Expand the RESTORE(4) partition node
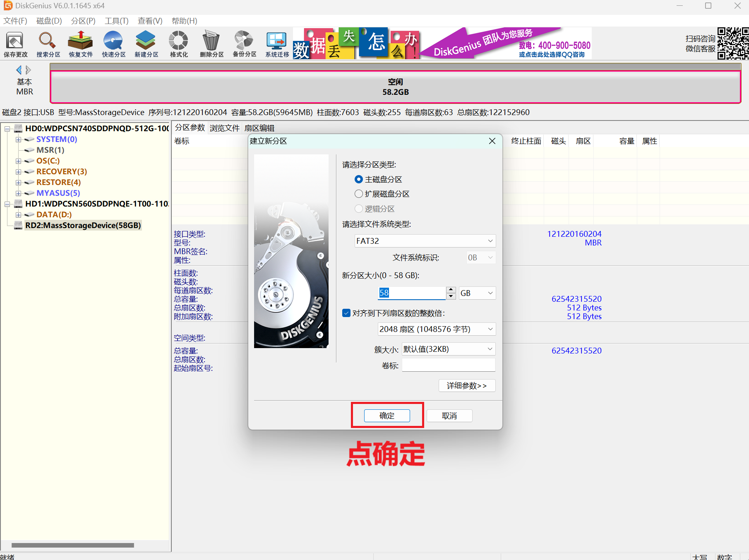 (x=18, y=183)
